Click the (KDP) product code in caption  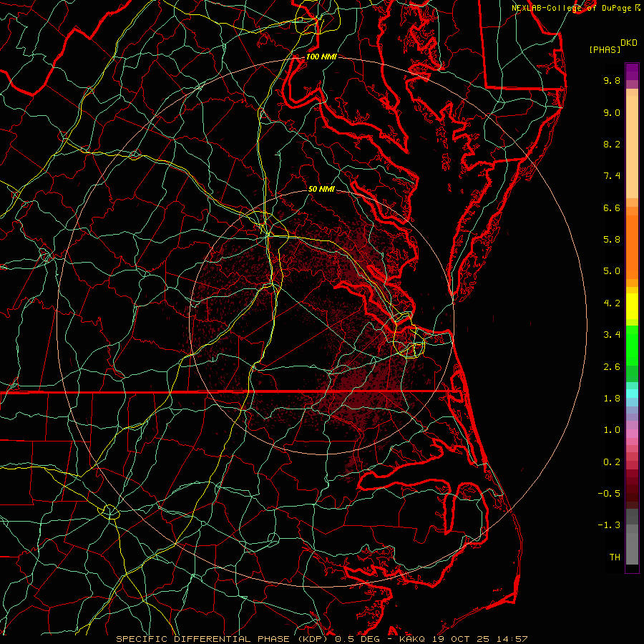[x=311, y=639]
